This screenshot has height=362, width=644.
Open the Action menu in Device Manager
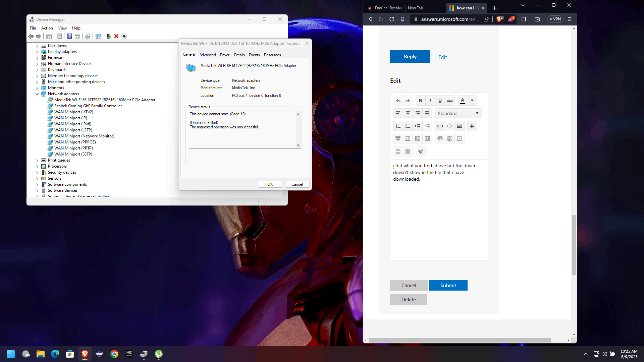coord(47,28)
